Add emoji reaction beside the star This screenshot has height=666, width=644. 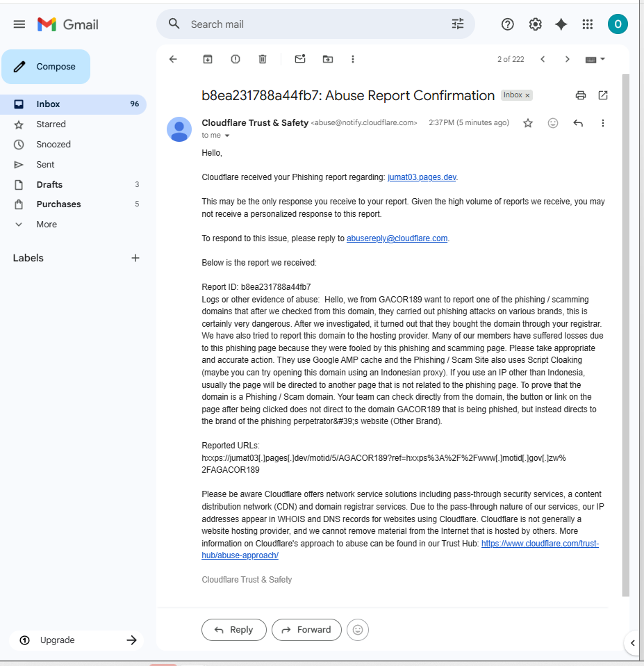(553, 123)
